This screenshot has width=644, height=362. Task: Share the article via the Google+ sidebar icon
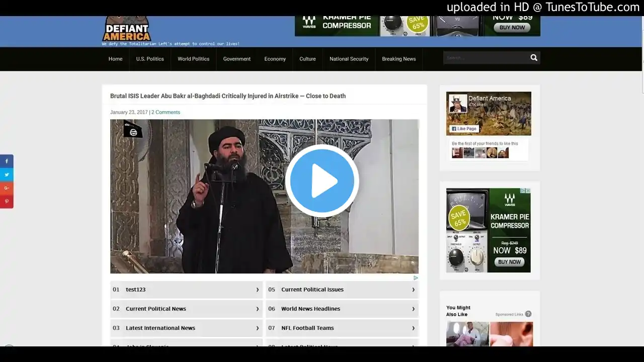pyautogui.click(x=7, y=188)
